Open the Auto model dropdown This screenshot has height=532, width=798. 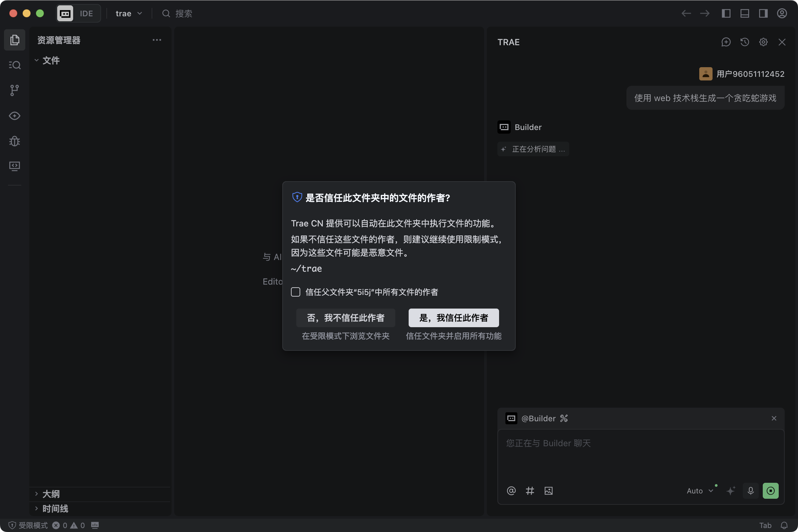pyautogui.click(x=700, y=491)
